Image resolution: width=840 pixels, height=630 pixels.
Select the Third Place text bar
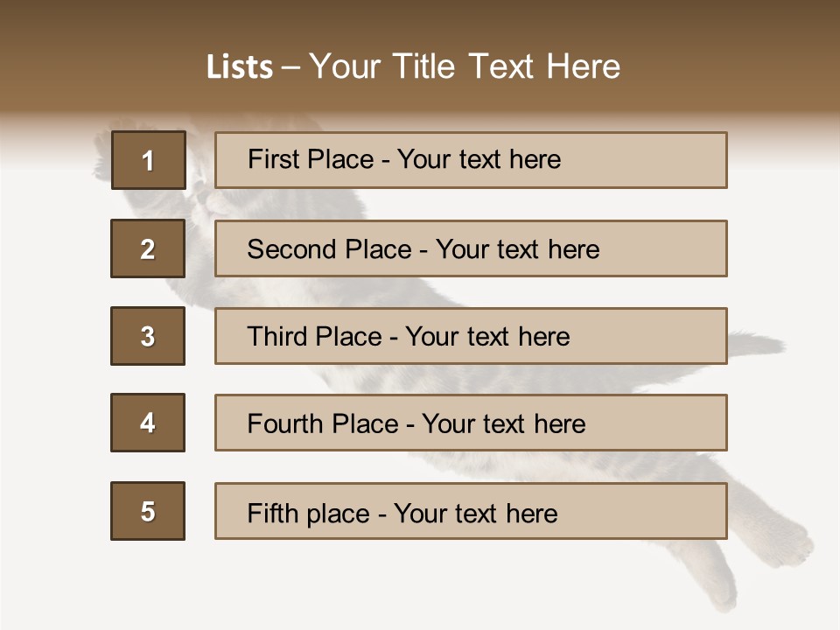coord(471,336)
